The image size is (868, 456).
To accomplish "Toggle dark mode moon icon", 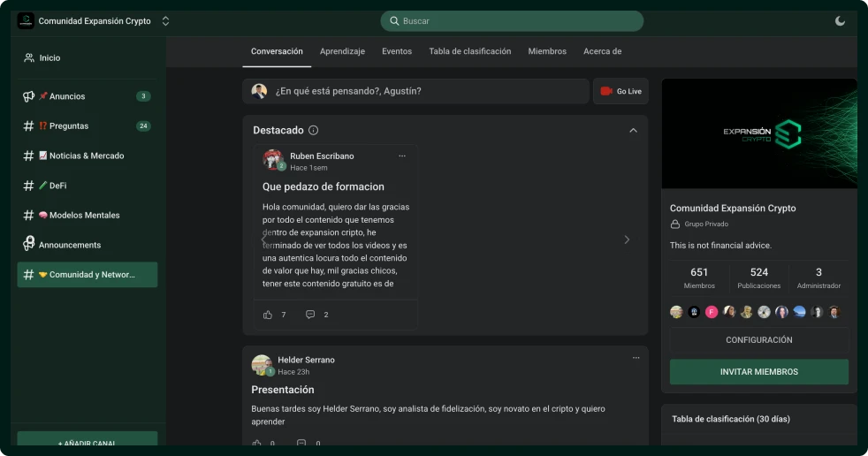I will [x=840, y=21].
